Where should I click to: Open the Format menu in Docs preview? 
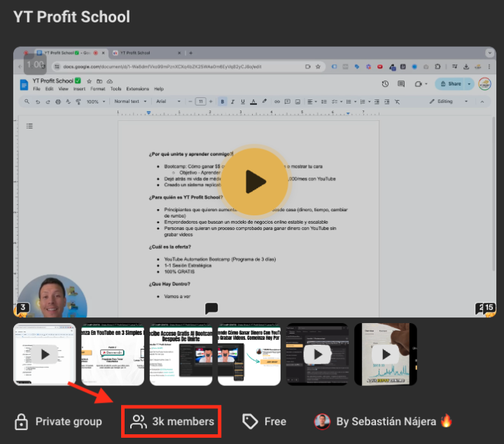point(98,89)
